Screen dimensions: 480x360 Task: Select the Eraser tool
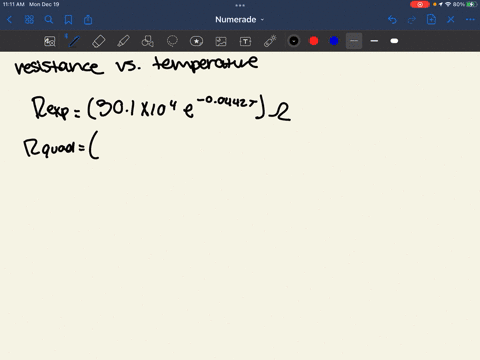click(99, 41)
